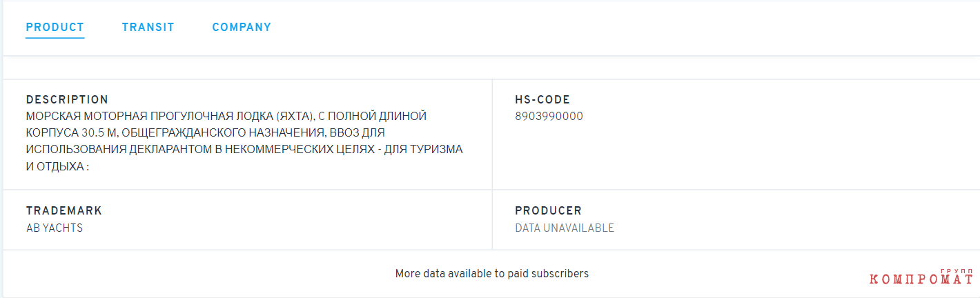Click the DATA UNAVAILABLE producer value
Screen dimensions: 980x298
565,228
